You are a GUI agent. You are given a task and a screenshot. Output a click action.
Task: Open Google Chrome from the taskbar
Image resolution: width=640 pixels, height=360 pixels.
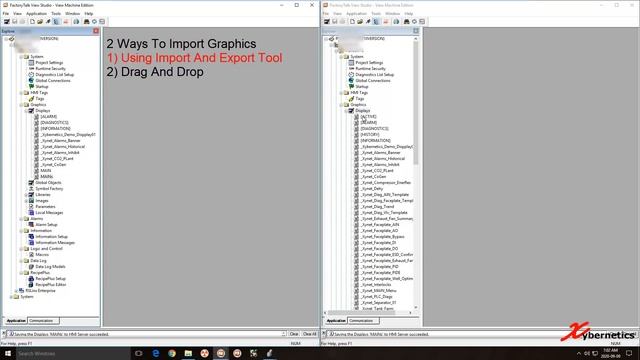(172, 353)
